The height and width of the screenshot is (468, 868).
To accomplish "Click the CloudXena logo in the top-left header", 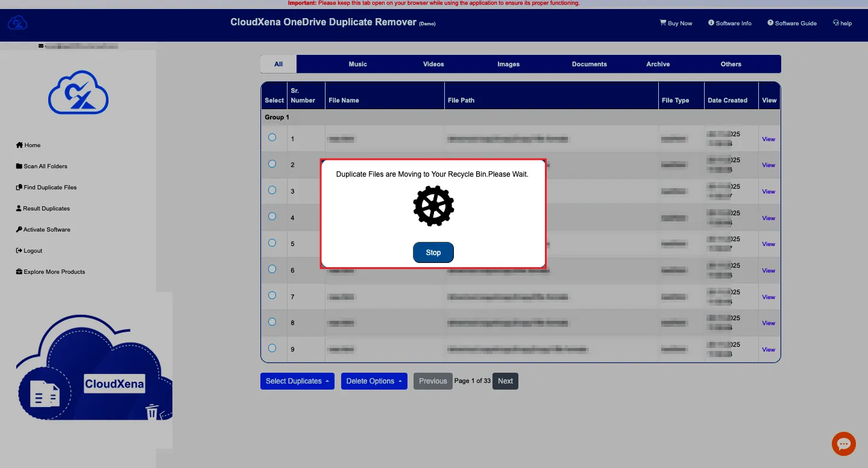I will 17,23.
